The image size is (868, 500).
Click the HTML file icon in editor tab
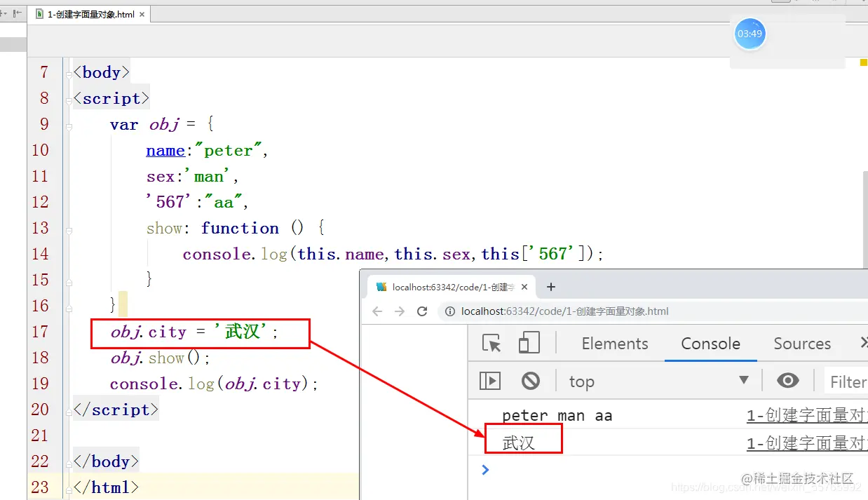pos(39,14)
